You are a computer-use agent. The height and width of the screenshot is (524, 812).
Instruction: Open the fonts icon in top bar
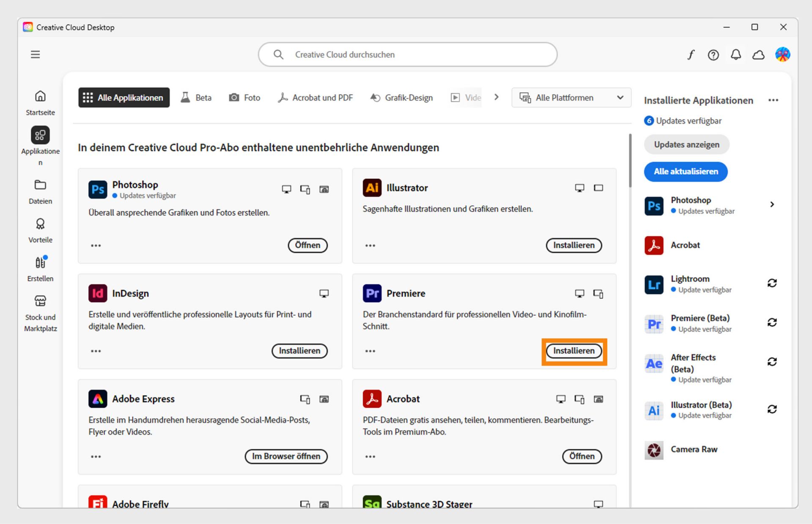(x=691, y=55)
